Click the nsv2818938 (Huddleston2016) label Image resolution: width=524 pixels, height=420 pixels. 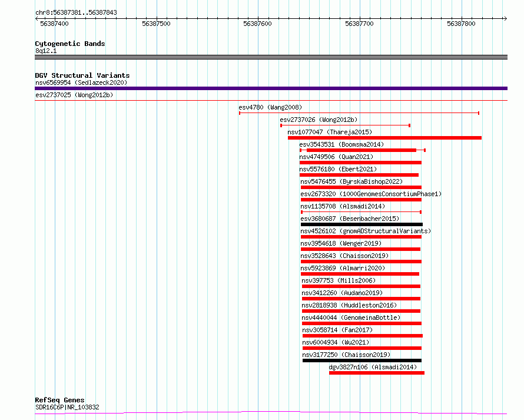click(x=349, y=305)
